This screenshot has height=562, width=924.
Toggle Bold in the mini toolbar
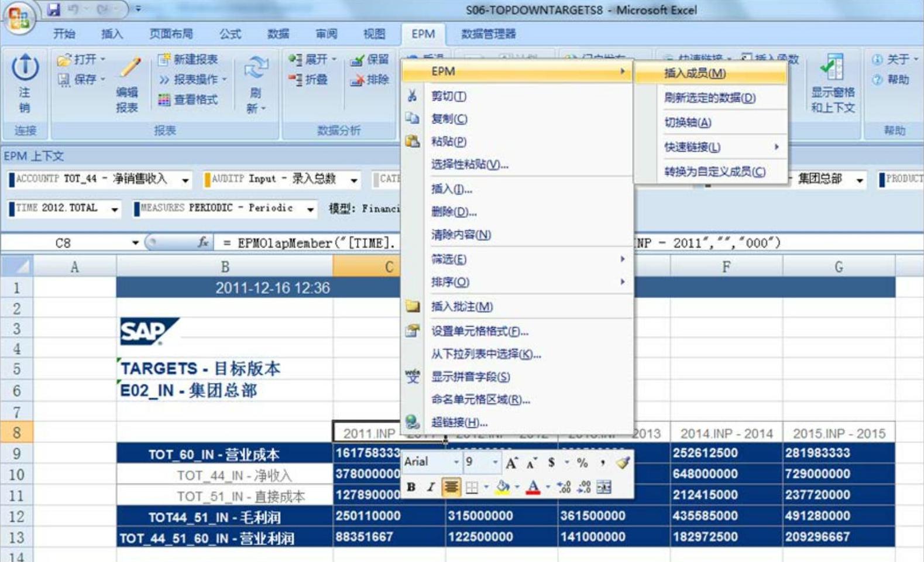point(411,487)
